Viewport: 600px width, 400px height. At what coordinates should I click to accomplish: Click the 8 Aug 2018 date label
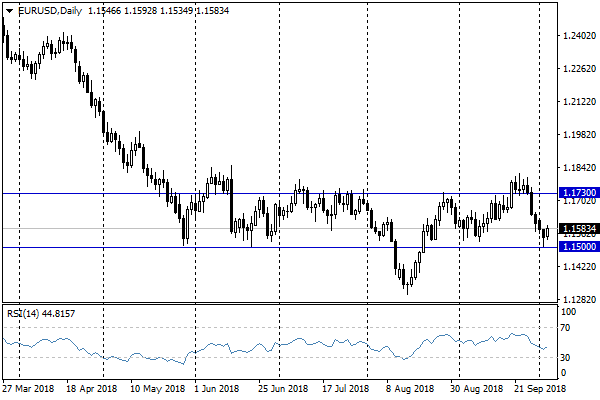tap(408, 387)
